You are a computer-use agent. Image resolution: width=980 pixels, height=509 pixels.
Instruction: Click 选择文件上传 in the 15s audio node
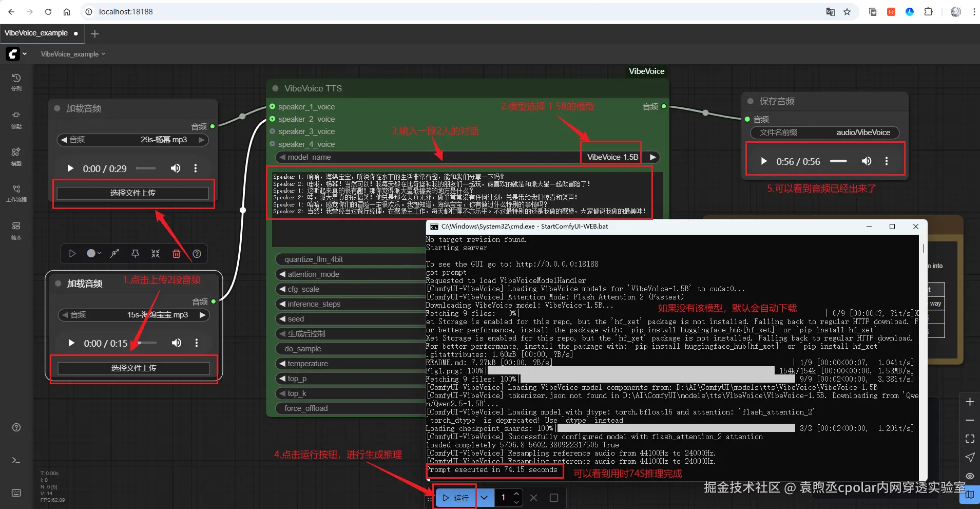tap(134, 368)
